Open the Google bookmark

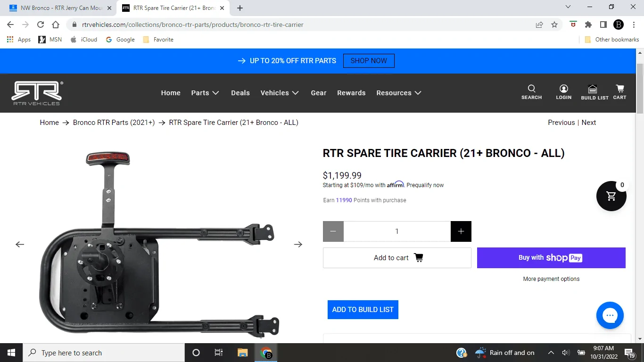(x=120, y=40)
